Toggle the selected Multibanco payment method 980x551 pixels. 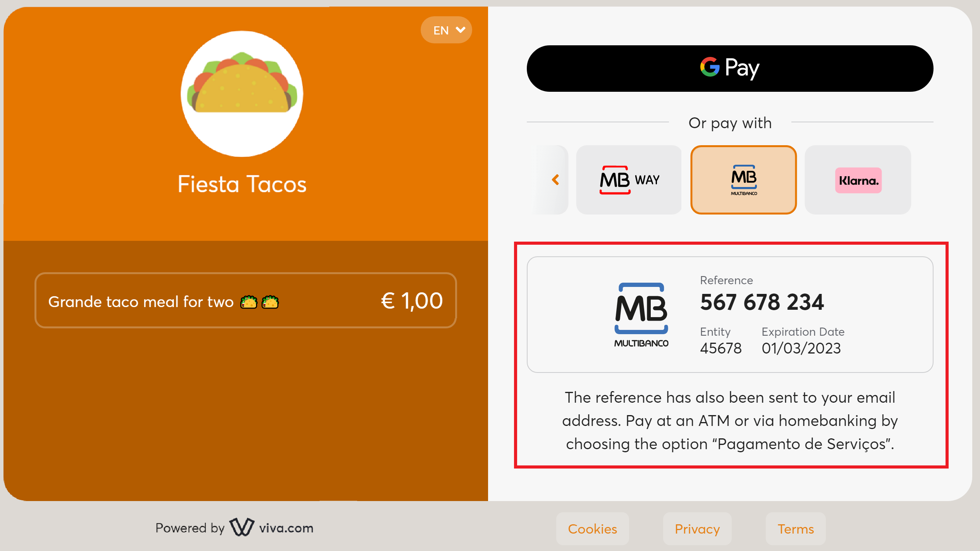[744, 180]
